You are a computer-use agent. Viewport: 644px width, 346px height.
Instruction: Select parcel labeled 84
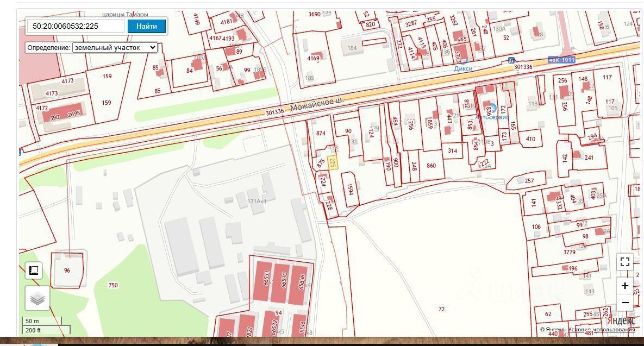pyautogui.click(x=189, y=71)
